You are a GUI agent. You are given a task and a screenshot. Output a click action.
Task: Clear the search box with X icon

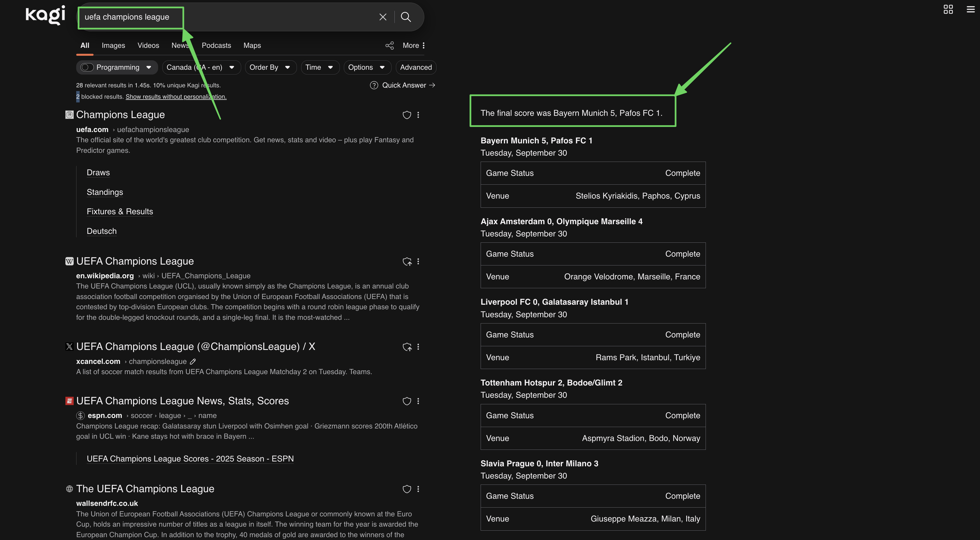tap(383, 17)
